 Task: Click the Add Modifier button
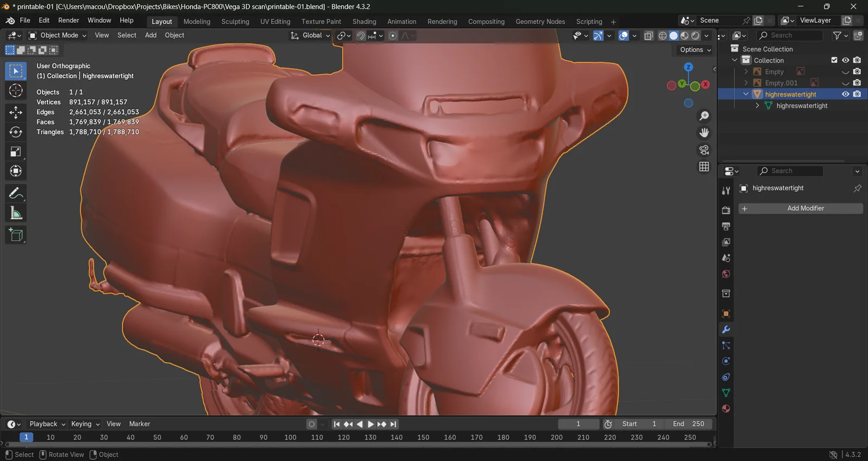(801, 208)
